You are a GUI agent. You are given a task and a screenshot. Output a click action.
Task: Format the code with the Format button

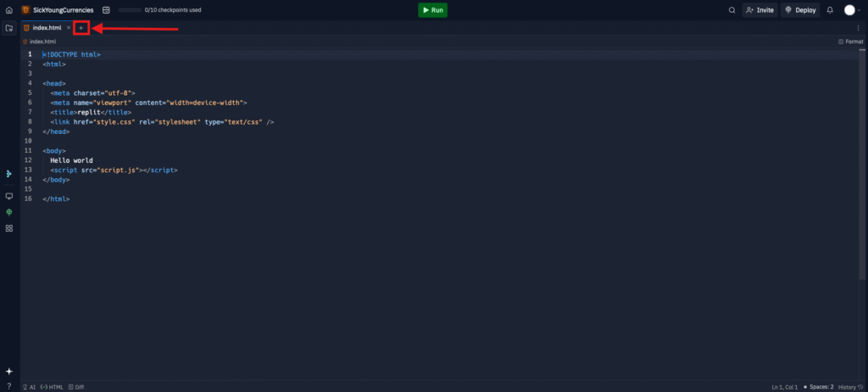851,42
